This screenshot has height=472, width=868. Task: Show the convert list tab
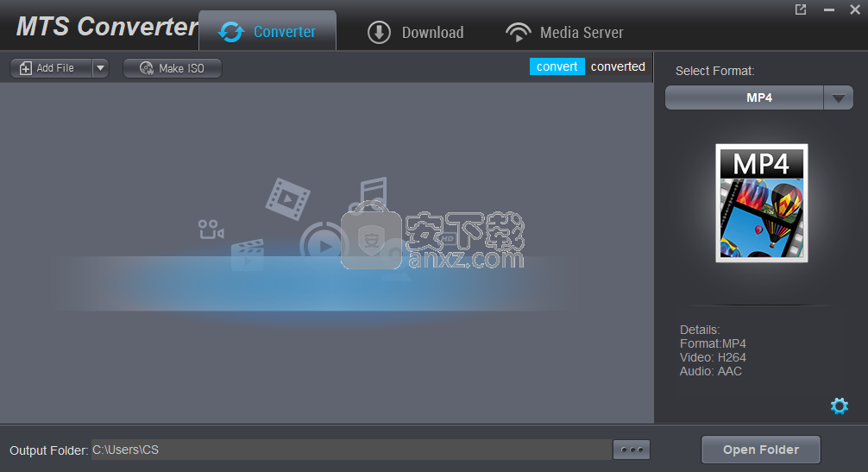pyautogui.click(x=557, y=66)
